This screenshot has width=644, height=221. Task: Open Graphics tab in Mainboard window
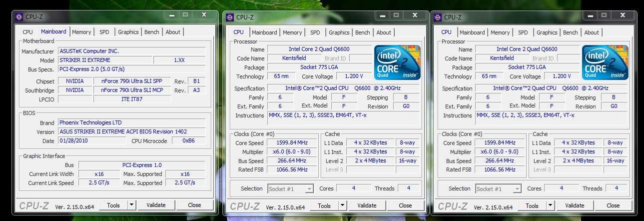click(128, 32)
